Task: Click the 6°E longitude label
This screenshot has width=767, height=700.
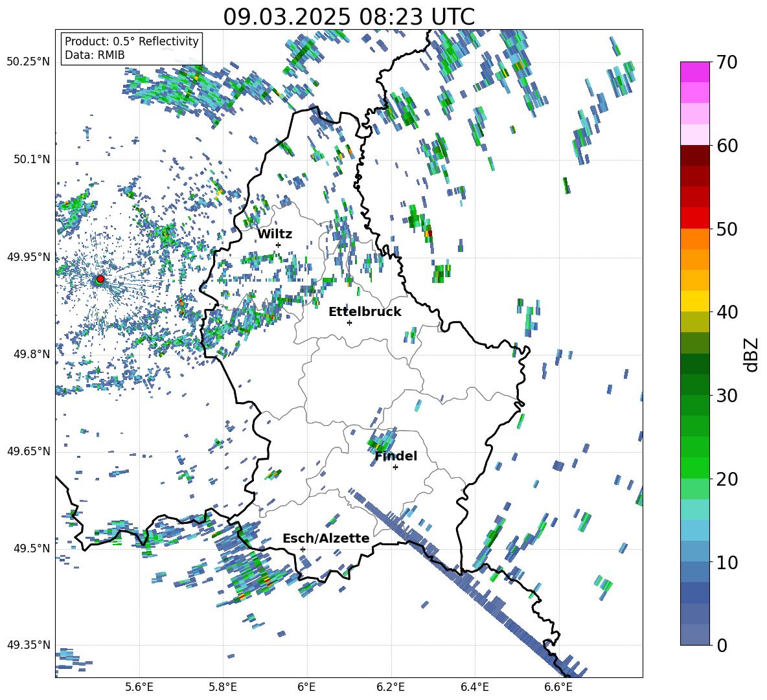Action: coord(307,687)
